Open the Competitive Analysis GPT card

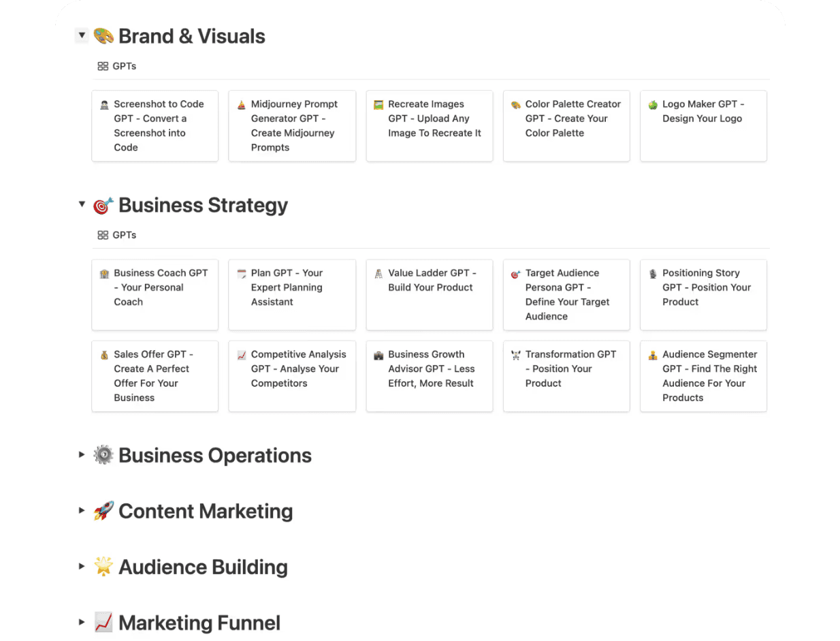pyautogui.click(x=292, y=376)
